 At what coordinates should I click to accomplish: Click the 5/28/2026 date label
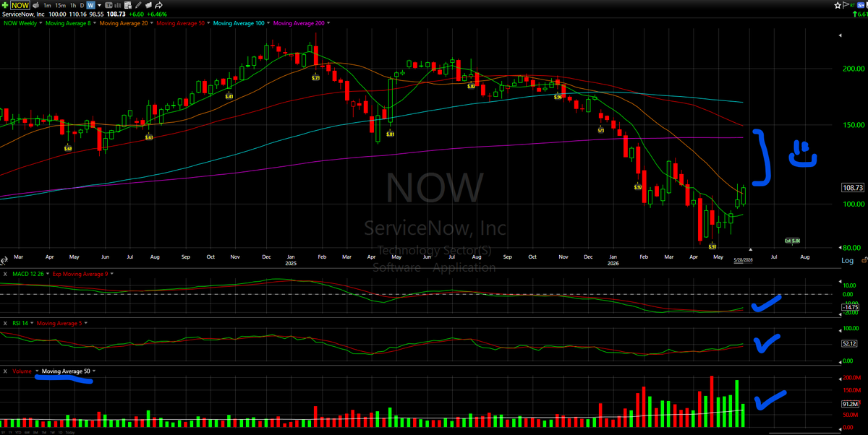743,260
